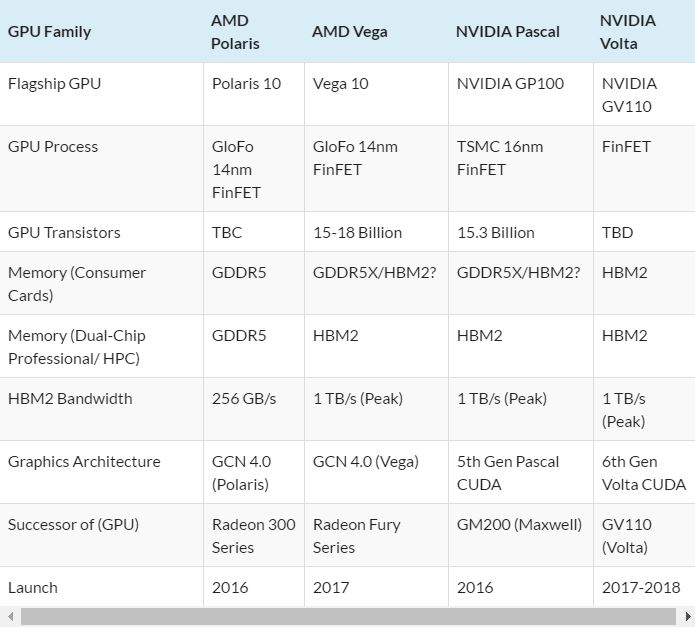Select the AMD Vega column header
Screen dimensions: 695x627
pyautogui.click(x=349, y=32)
